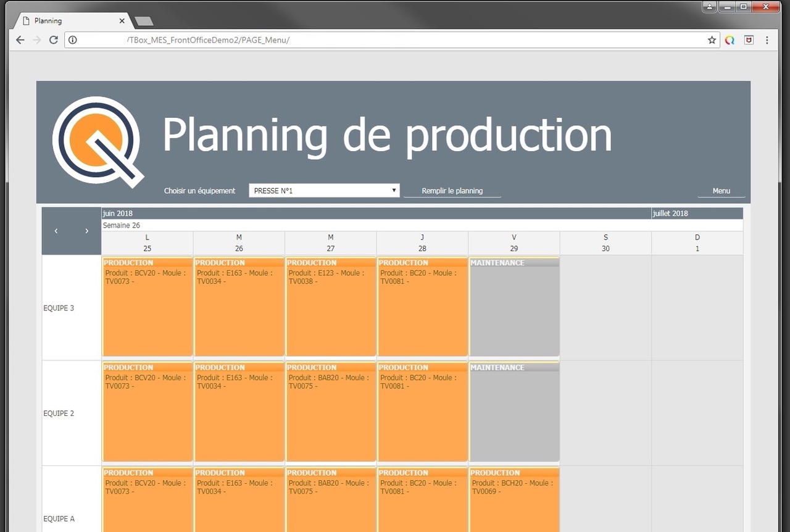Screen dimensions: 790x532
Task: View site information icon in address bar
Action: (x=73, y=40)
